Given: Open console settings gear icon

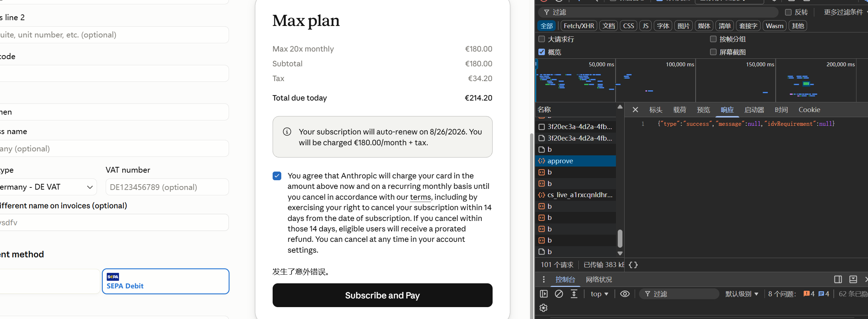Looking at the screenshot, I should (543, 308).
